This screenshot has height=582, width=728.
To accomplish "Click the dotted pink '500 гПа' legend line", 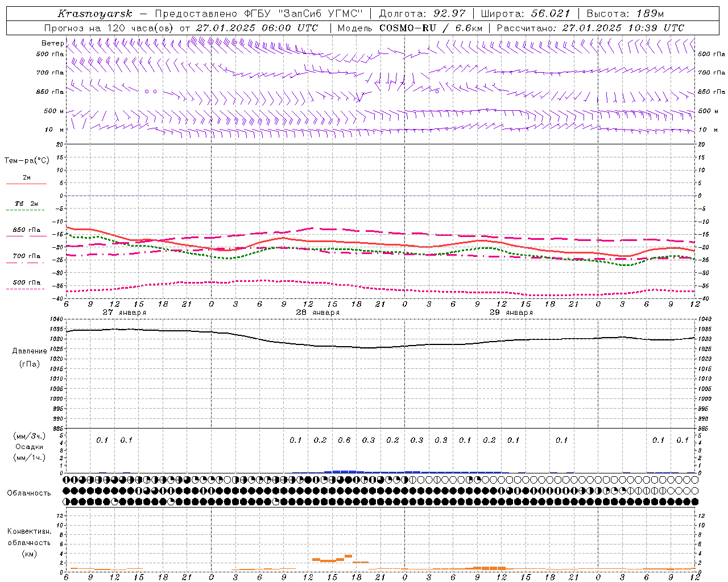I will point(25,289).
